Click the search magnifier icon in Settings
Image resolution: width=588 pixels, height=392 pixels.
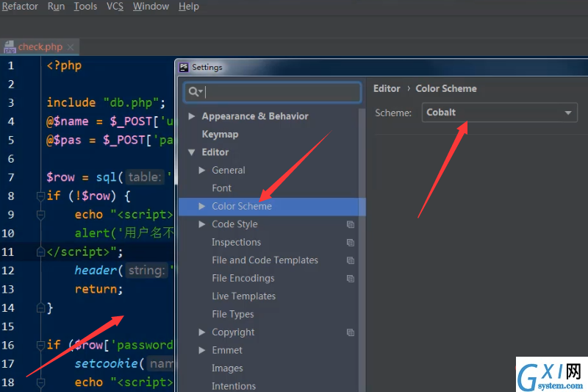point(195,91)
